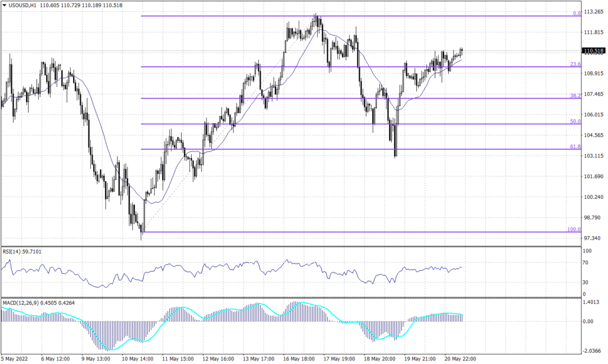Viewport: 608px width, 364px height.
Task: Click the 0.0 Fibonacci level line
Action: (356, 16)
